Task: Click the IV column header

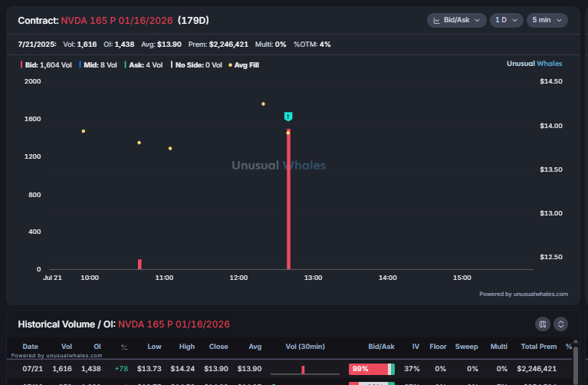Action: 416,347
